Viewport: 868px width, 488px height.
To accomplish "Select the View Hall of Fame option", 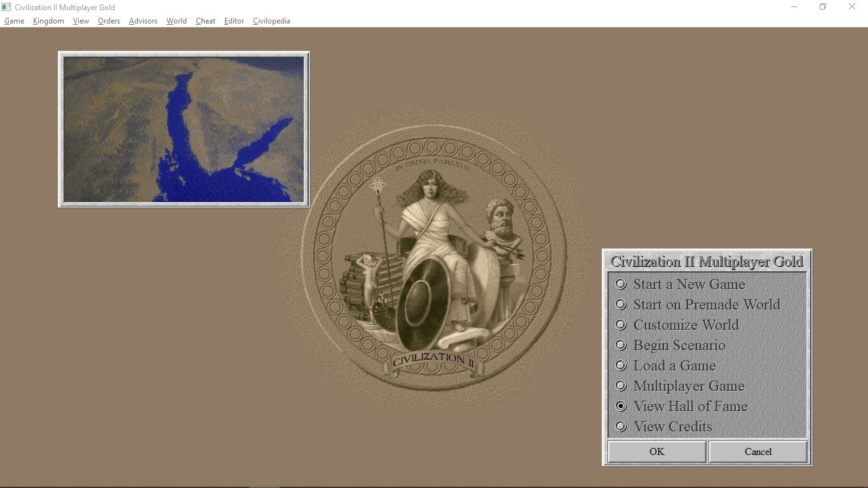I will [681, 406].
